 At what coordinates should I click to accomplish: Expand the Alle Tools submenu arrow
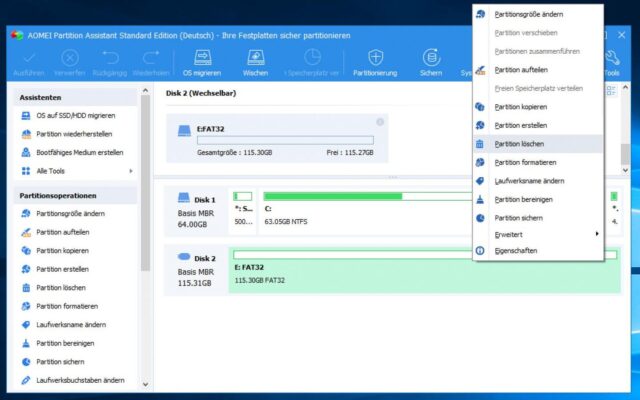pos(131,171)
